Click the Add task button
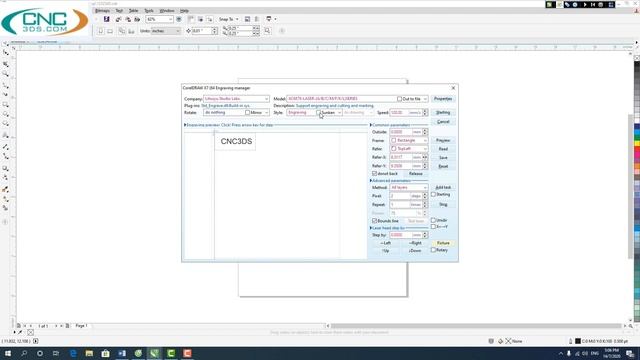The height and width of the screenshot is (360, 640). click(x=443, y=187)
